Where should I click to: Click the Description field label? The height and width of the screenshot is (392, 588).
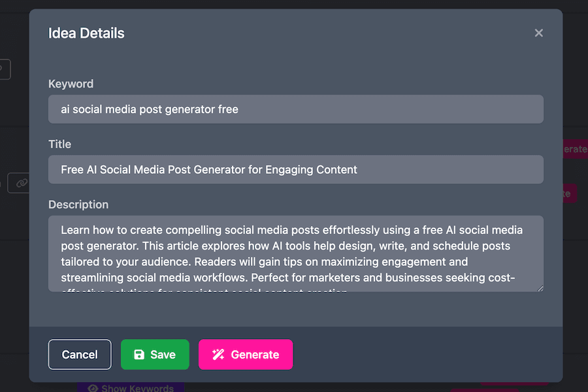click(78, 204)
